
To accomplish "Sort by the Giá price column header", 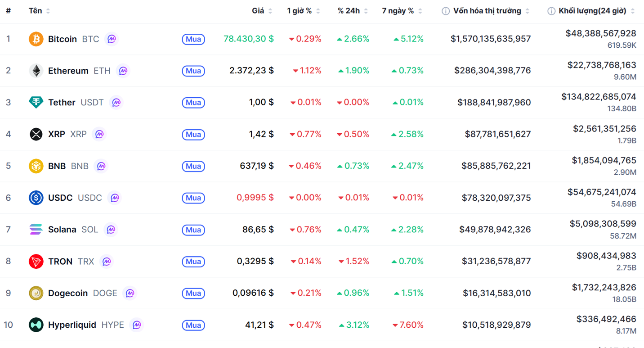I will click(262, 11).
